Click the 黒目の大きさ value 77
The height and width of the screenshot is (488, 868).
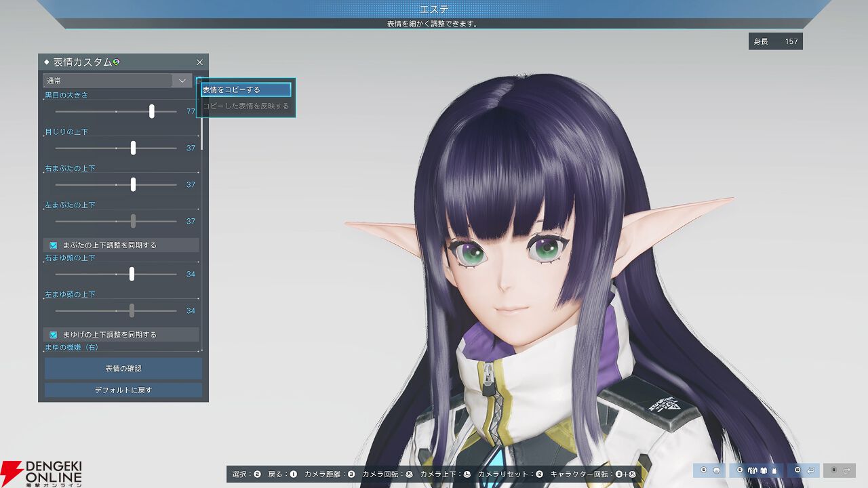tap(191, 111)
